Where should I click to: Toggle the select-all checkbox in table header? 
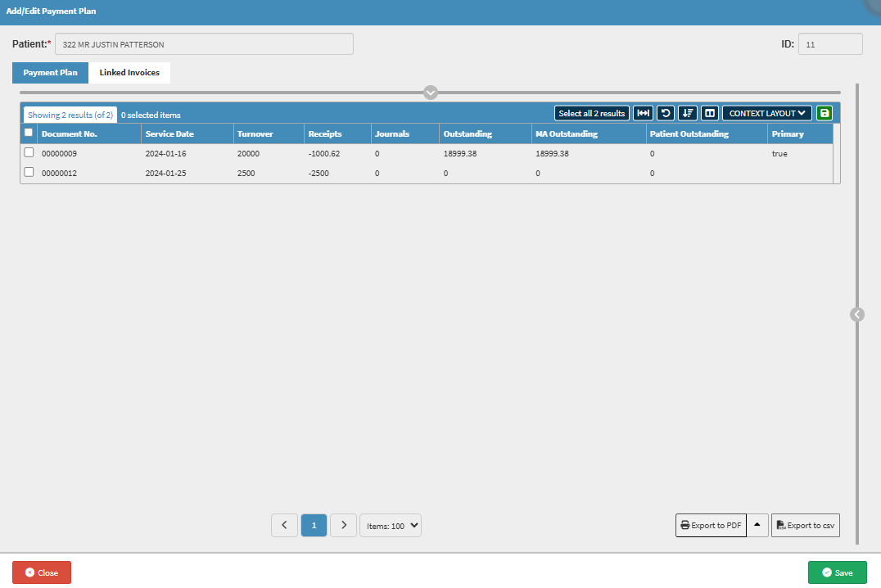(x=29, y=133)
